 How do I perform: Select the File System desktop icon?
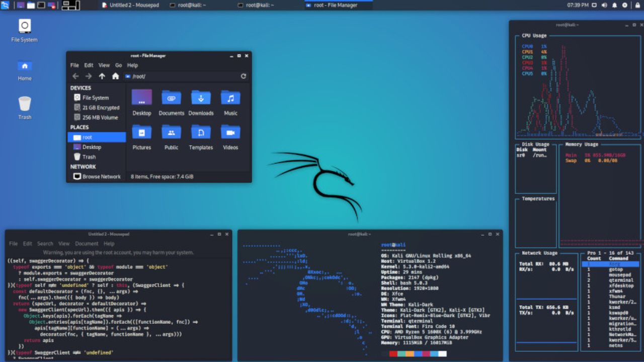25,30
